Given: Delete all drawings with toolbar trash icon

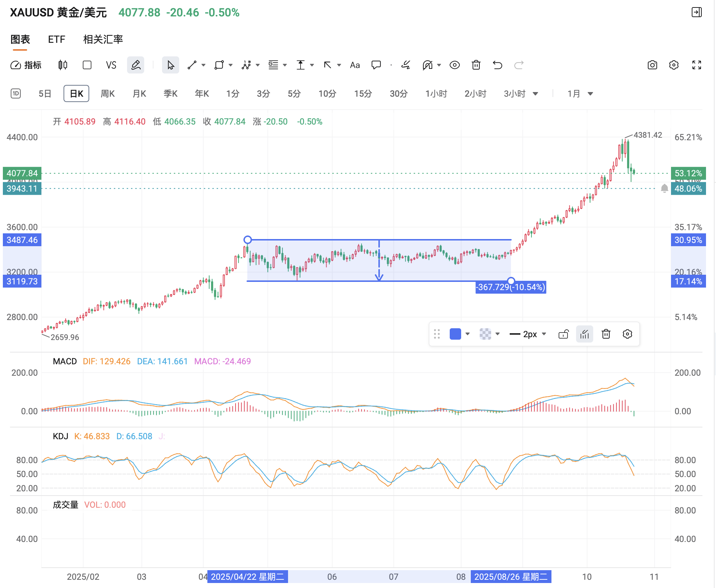Looking at the screenshot, I should 476,65.
